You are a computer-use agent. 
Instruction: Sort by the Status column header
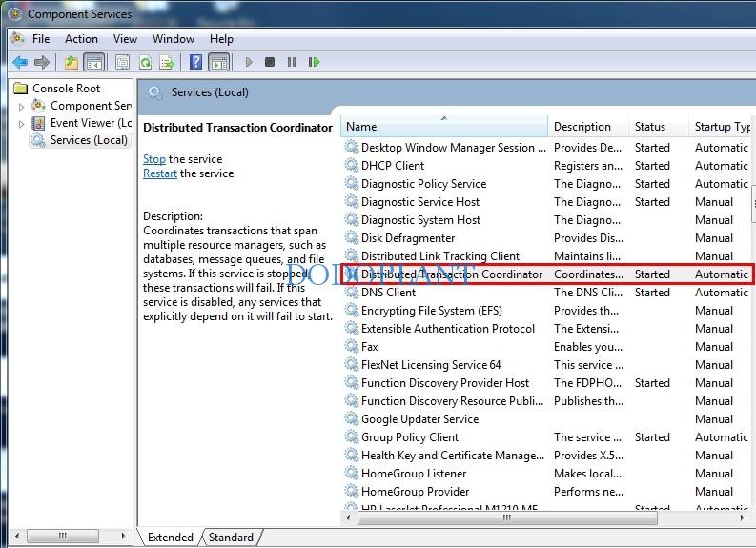pos(659,127)
